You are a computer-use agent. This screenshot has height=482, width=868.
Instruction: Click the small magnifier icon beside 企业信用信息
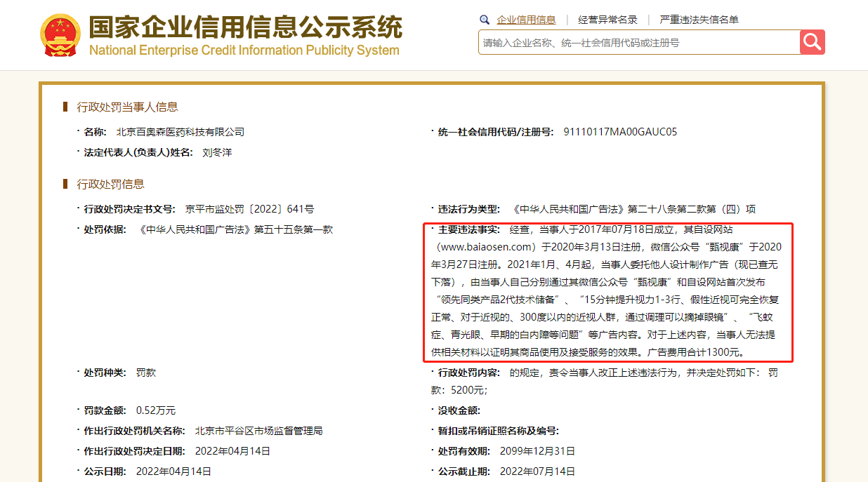click(x=485, y=20)
